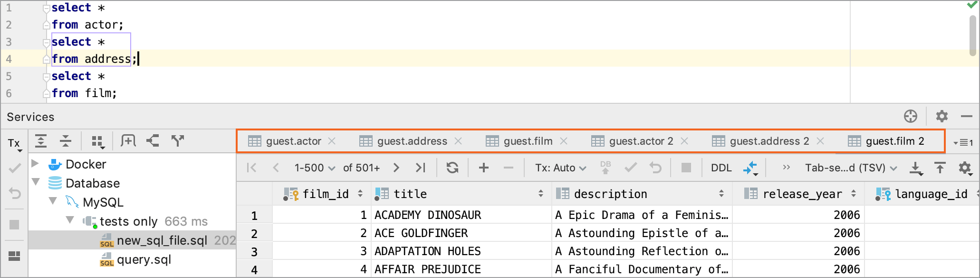
Task: Open the Tx transaction mode selector
Action: pyautogui.click(x=14, y=144)
